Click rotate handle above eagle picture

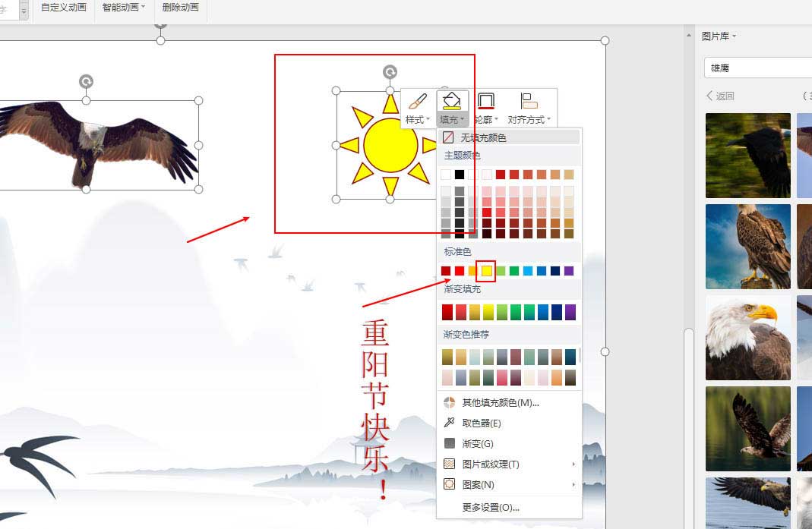pyautogui.click(x=86, y=81)
